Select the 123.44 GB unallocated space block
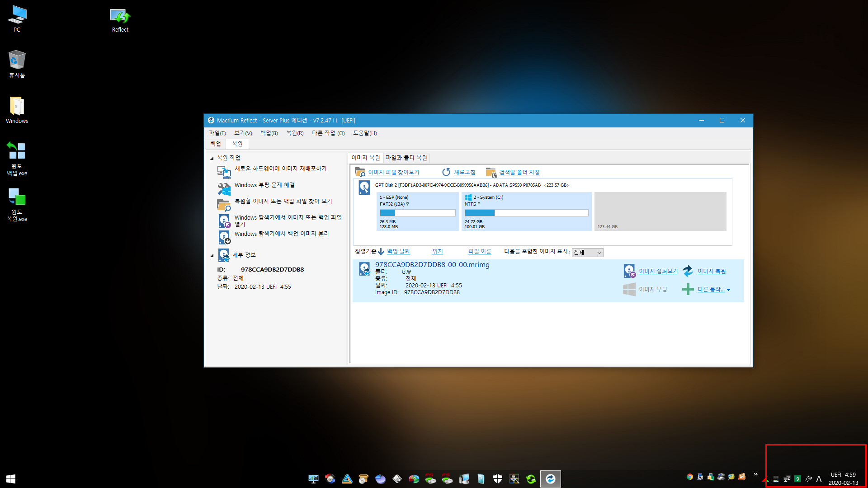 (x=660, y=211)
